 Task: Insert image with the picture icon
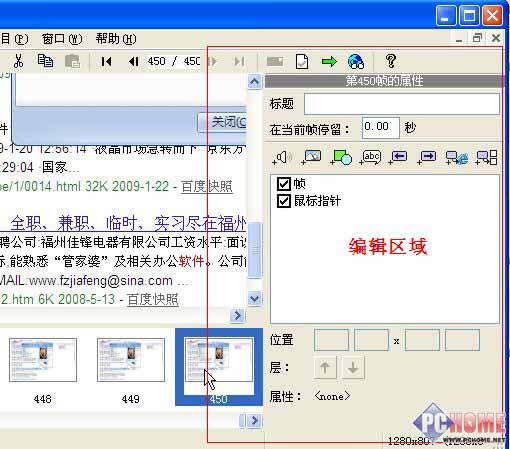(x=311, y=157)
